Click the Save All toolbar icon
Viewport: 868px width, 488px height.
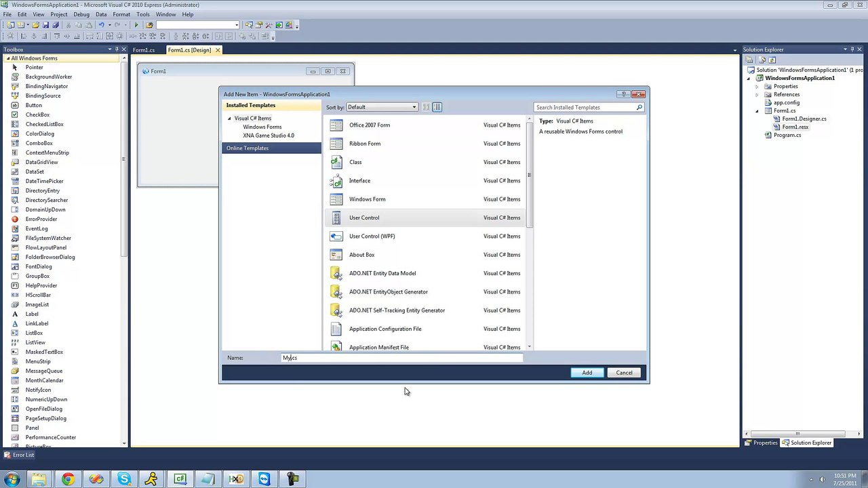[x=56, y=25]
